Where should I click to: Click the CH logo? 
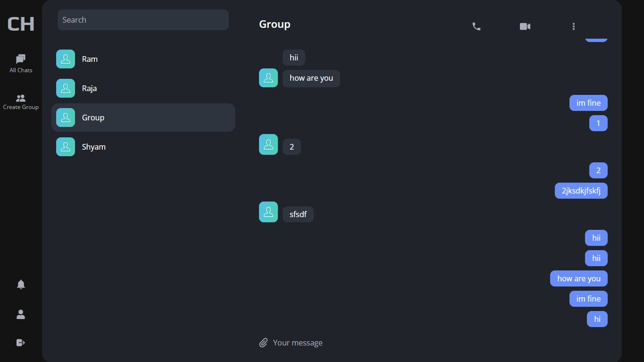[x=21, y=24]
